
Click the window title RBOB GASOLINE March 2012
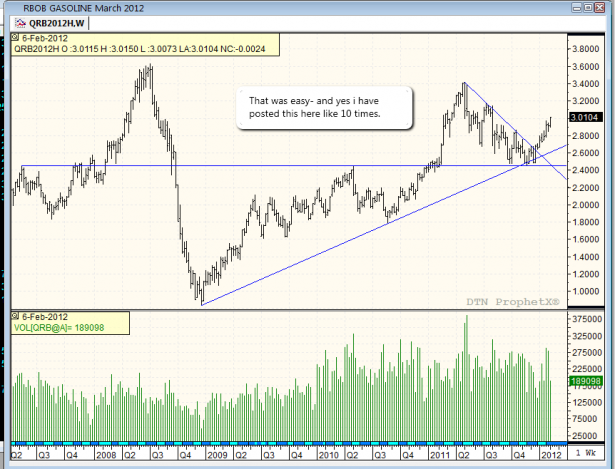click(83, 8)
